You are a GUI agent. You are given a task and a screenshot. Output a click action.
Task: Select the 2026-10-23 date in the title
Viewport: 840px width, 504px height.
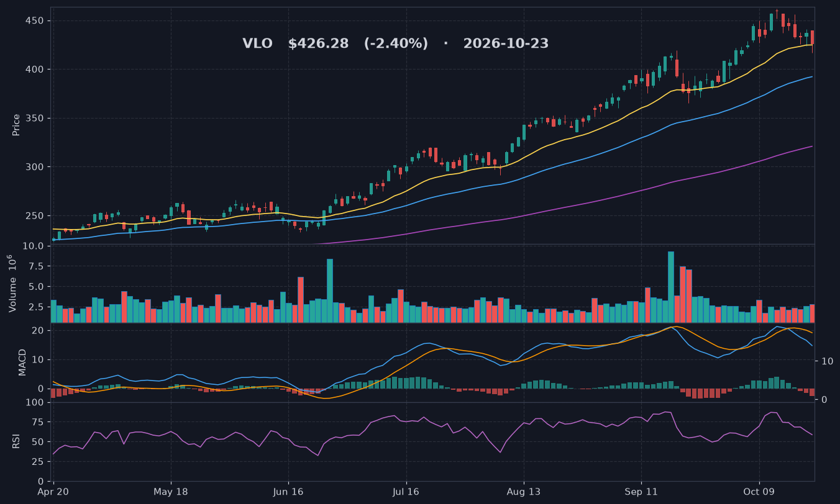(506, 43)
